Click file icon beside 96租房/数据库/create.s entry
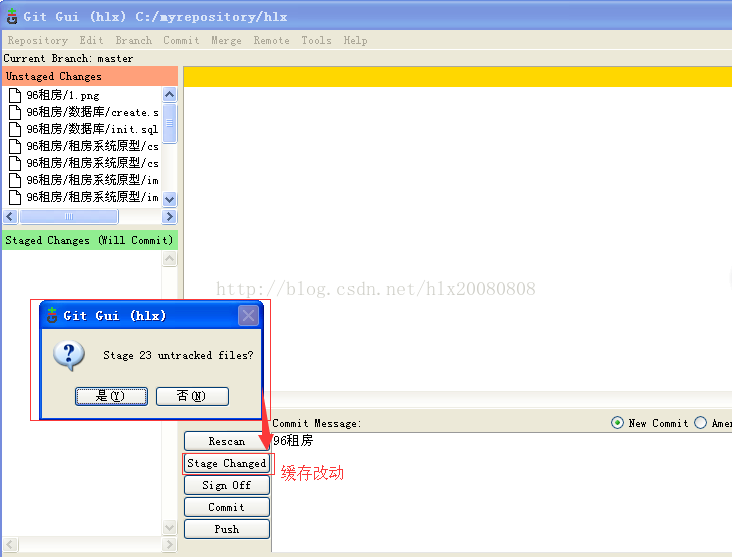The image size is (732, 557). click(x=15, y=113)
